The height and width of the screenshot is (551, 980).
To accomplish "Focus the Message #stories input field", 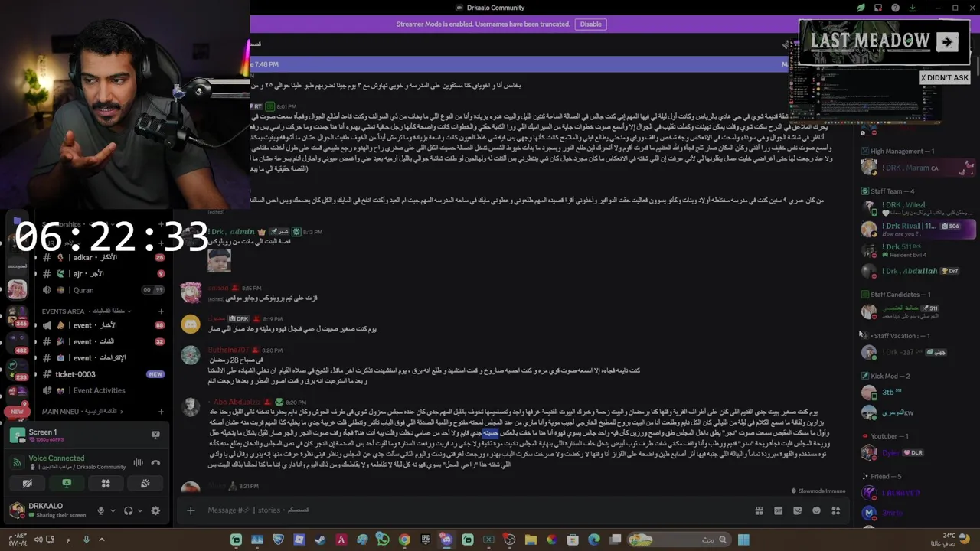I will [475, 510].
